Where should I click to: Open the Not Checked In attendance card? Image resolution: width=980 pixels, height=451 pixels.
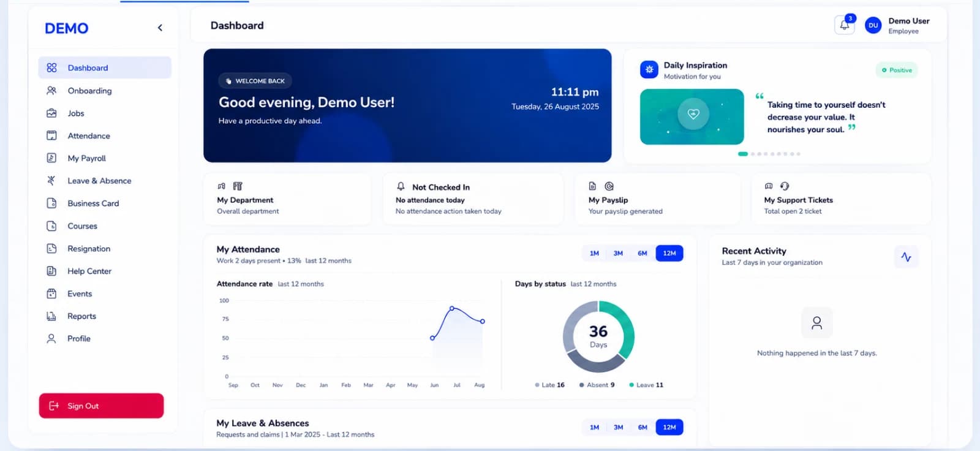coord(473,199)
